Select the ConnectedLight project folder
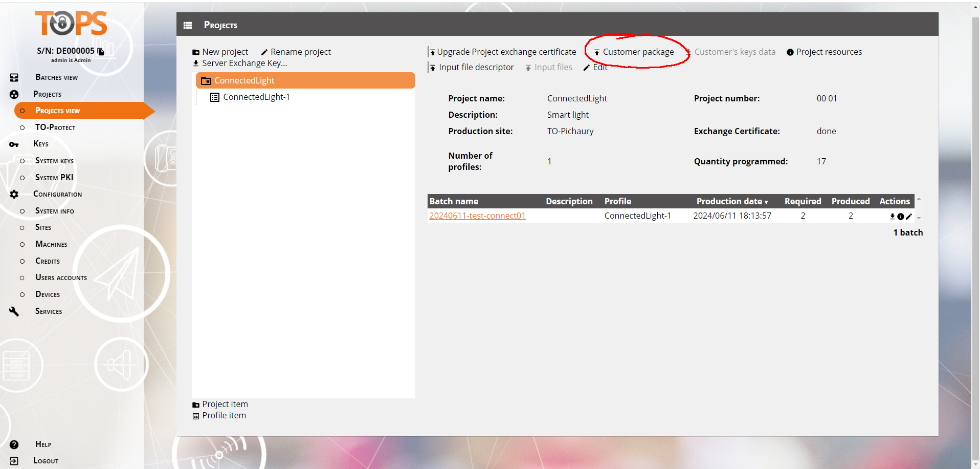This screenshot has width=980, height=469. [x=244, y=80]
